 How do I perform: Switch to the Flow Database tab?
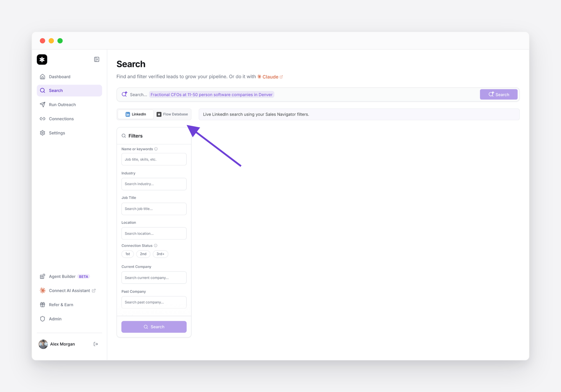[x=172, y=114]
